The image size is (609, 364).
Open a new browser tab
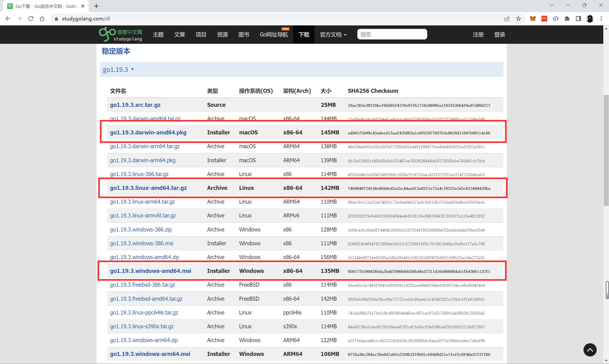click(96, 6)
